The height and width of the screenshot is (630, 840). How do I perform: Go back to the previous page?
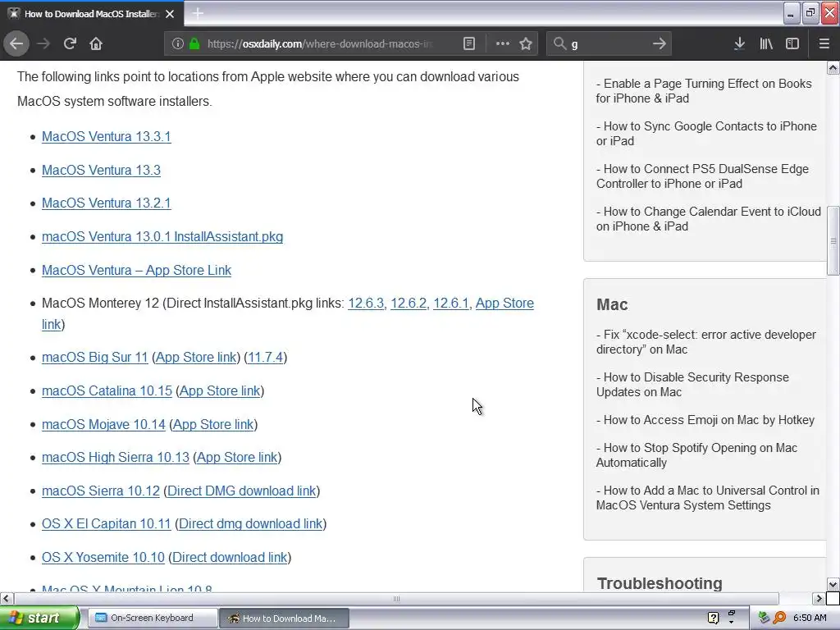coord(16,44)
